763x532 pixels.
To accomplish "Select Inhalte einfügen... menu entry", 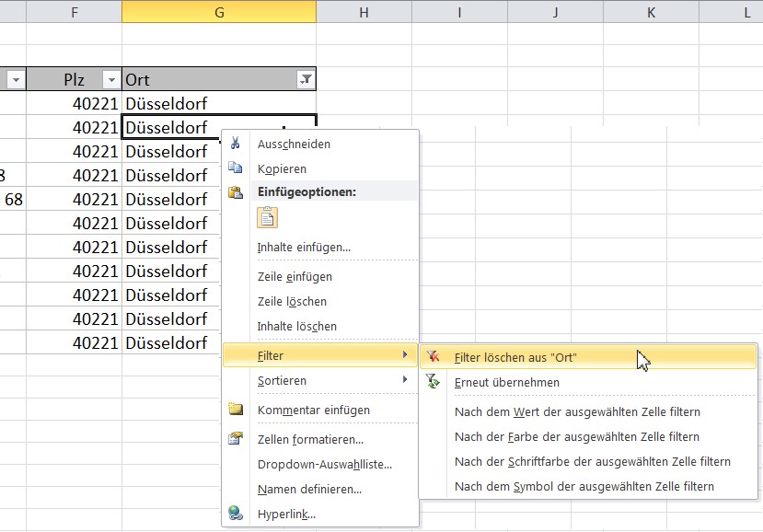I will click(x=320, y=247).
